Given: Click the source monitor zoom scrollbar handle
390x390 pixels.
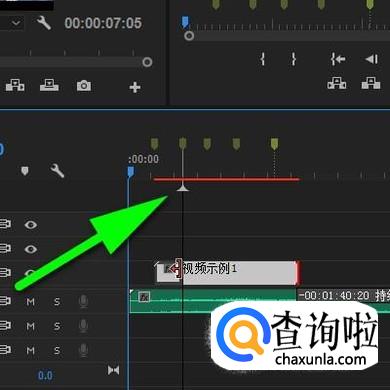Looking at the screenshot, I should 147,62.
